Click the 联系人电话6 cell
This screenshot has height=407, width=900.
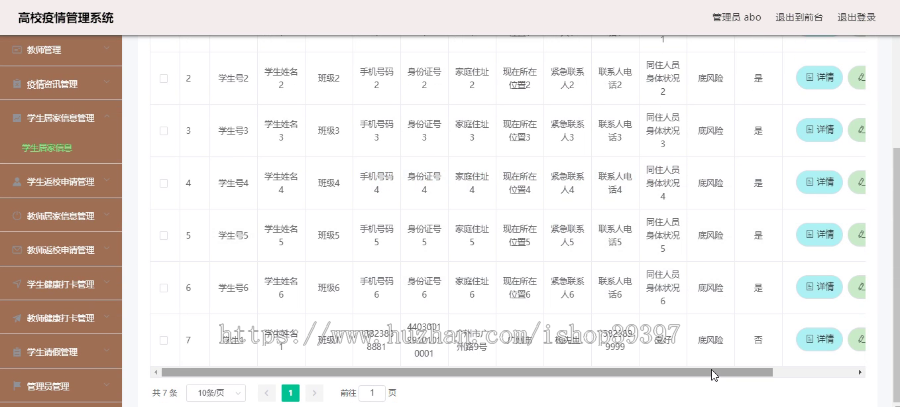click(615, 288)
